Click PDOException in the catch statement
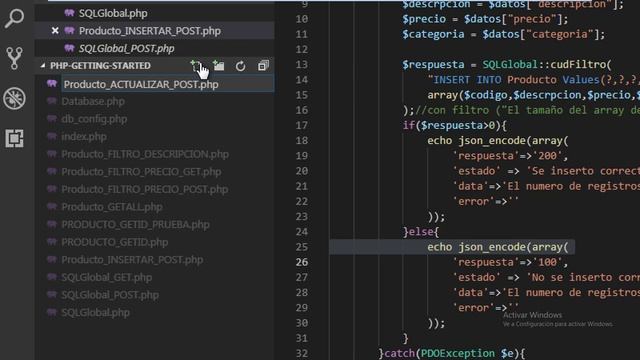The image size is (640, 360). (x=458, y=353)
